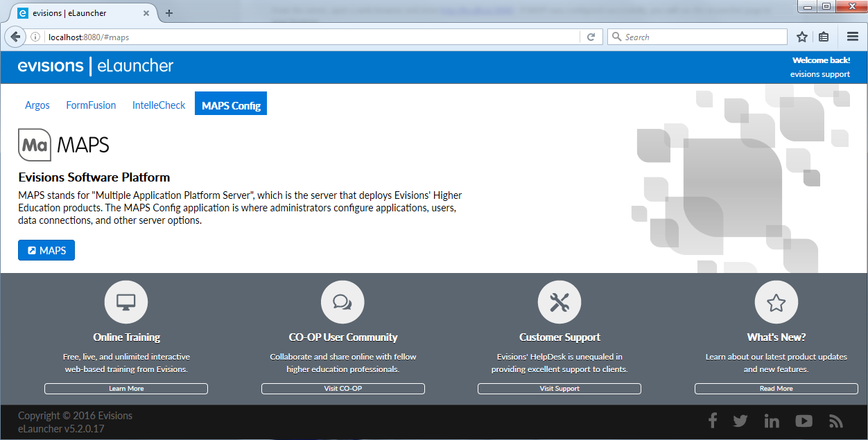Click the eLauncher v5.2.0.17 version text
This screenshot has height=440, width=868.
(61, 429)
